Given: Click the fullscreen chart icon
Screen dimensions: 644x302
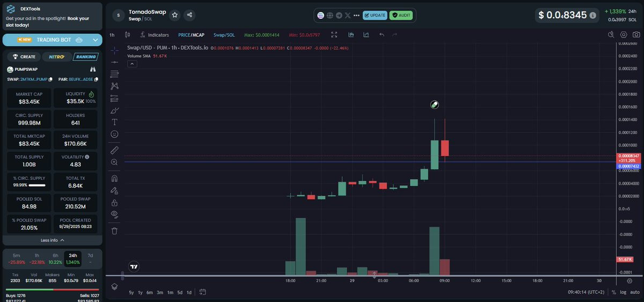Looking at the screenshot, I should (x=334, y=35).
